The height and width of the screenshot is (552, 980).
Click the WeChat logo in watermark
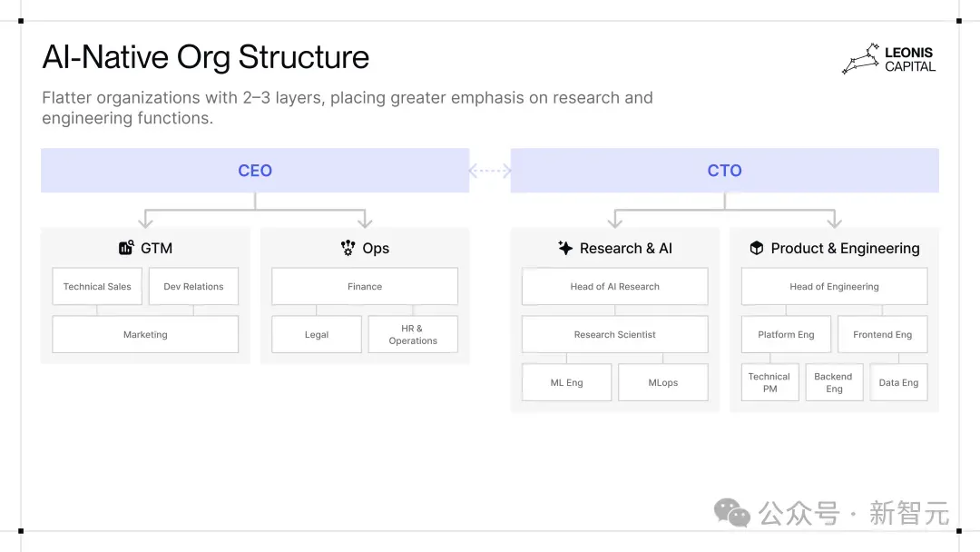pyautogui.click(x=732, y=513)
